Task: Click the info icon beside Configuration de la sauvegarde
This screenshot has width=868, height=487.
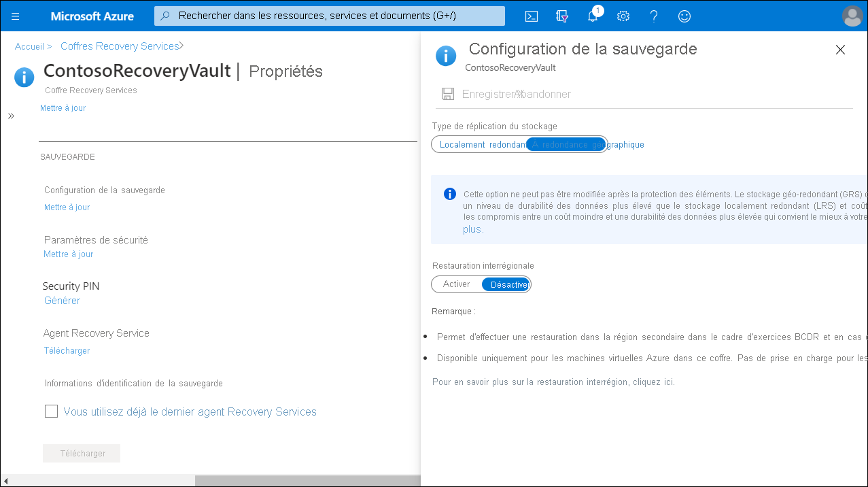Action: coord(446,56)
